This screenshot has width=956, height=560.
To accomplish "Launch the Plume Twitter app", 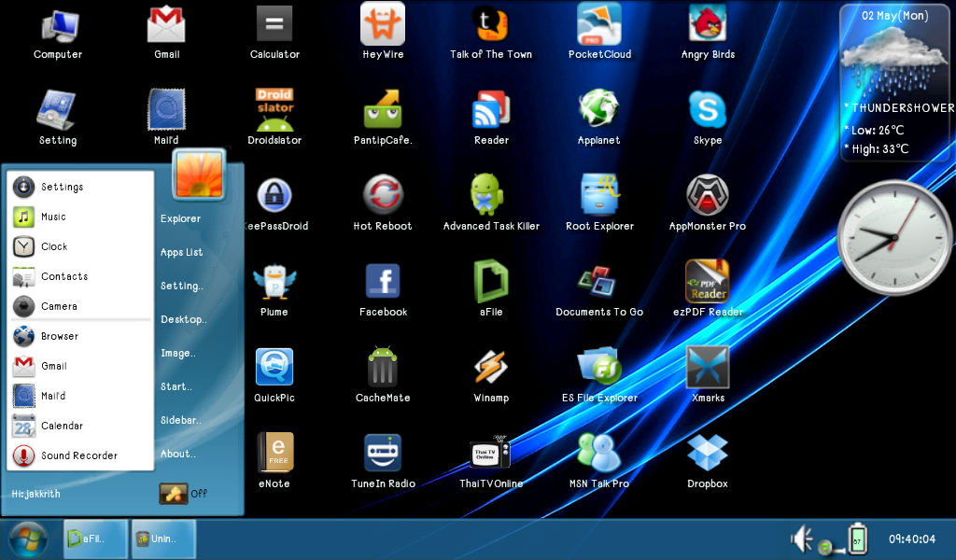I will 274,282.
